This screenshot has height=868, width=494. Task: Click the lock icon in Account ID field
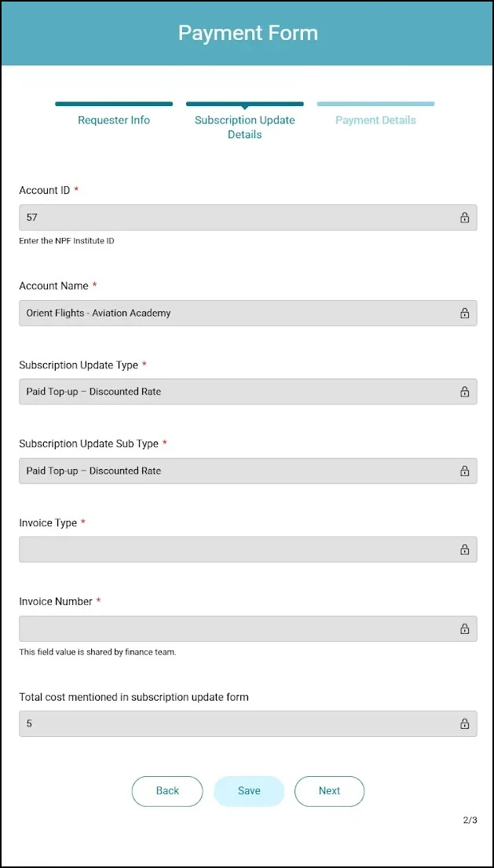click(x=464, y=218)
